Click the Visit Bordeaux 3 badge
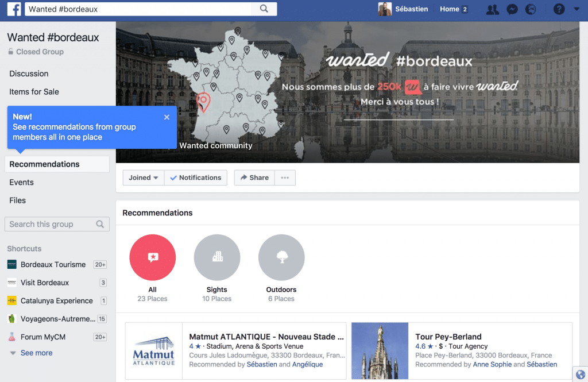 [x=103, y=283]
